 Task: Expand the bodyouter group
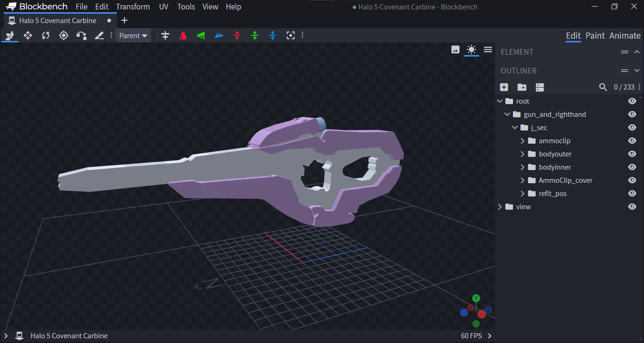click(522, 154)
